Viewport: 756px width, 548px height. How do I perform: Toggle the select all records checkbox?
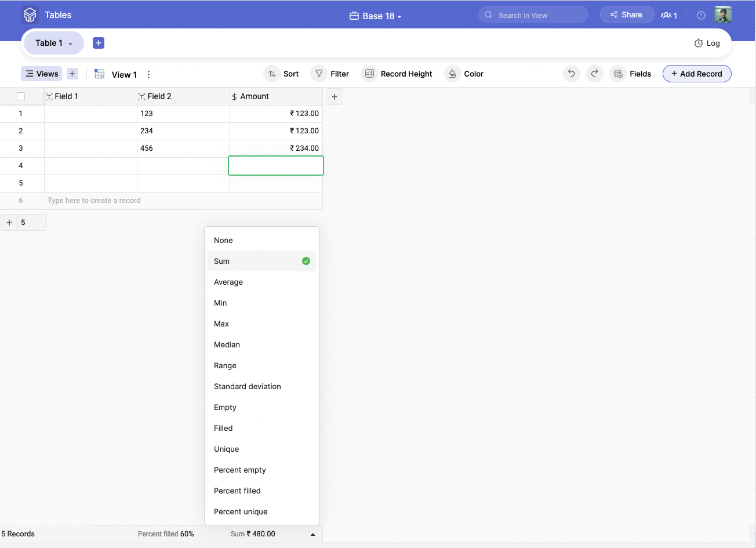click(x=21, y=96)
